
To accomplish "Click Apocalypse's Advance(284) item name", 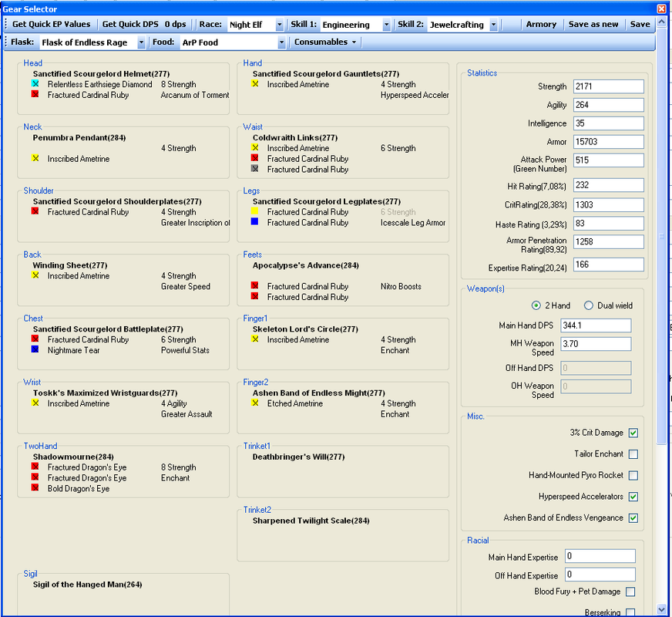I will [x=306, y=265].
